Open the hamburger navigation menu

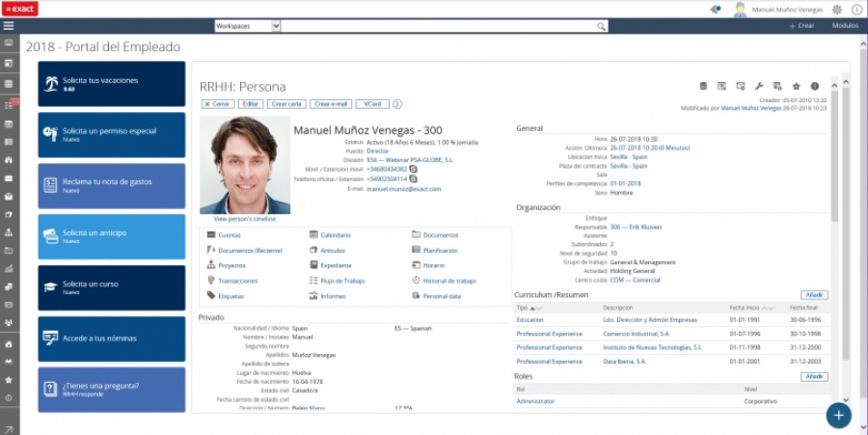(x=9, y=26)
